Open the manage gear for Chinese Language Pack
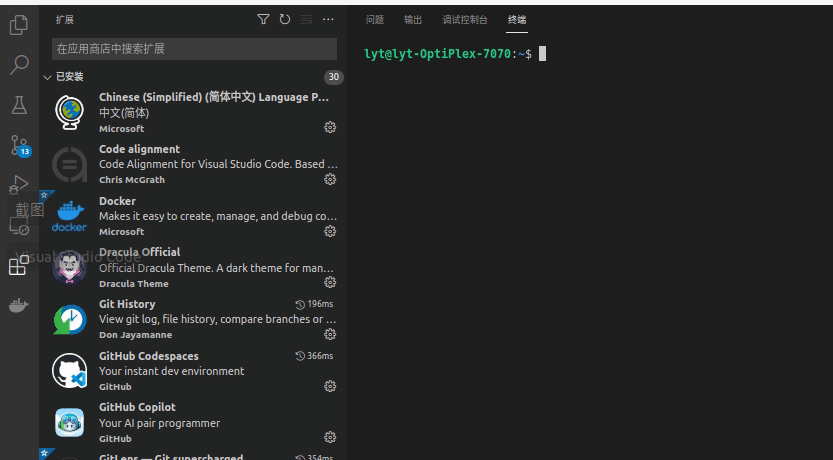833x460 pixels. [330, 127]
